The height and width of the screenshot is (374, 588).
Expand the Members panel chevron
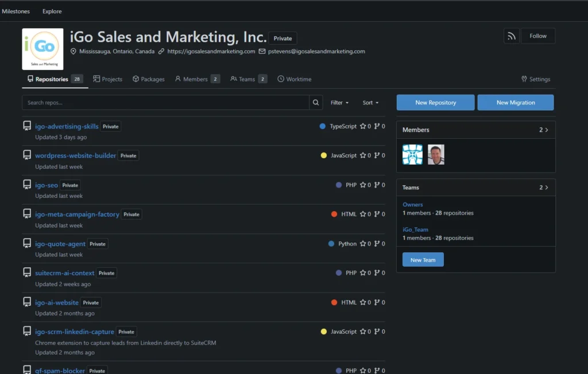[x=547, y=130]
